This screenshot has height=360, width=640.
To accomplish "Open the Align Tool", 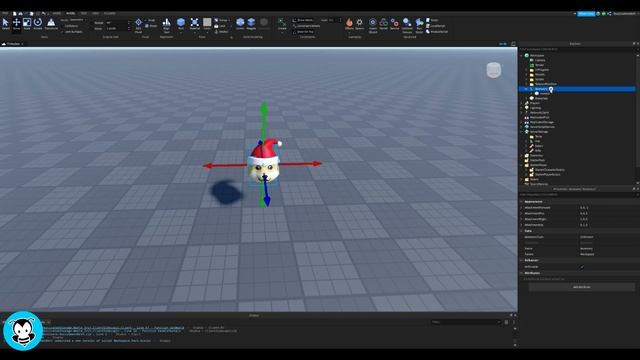I will coord(167,25).
